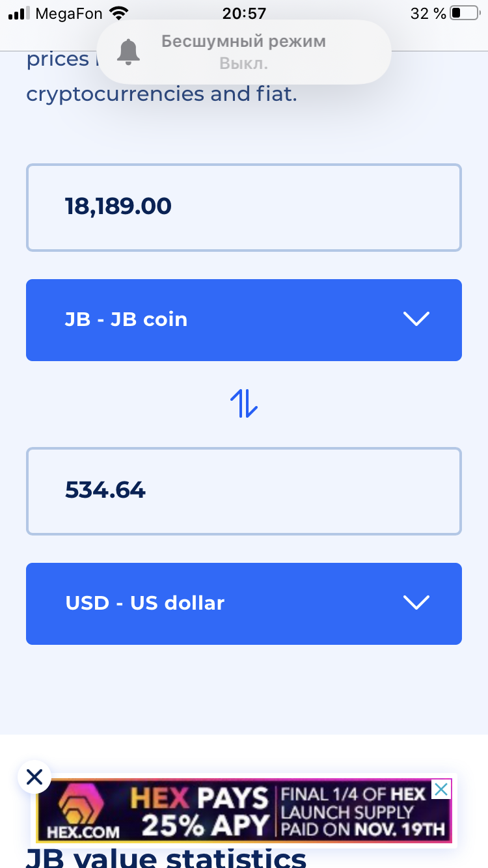Tap the Wi-Fi icon in status bar
Screen dimensions: 488x868
[x=119, y=13]
